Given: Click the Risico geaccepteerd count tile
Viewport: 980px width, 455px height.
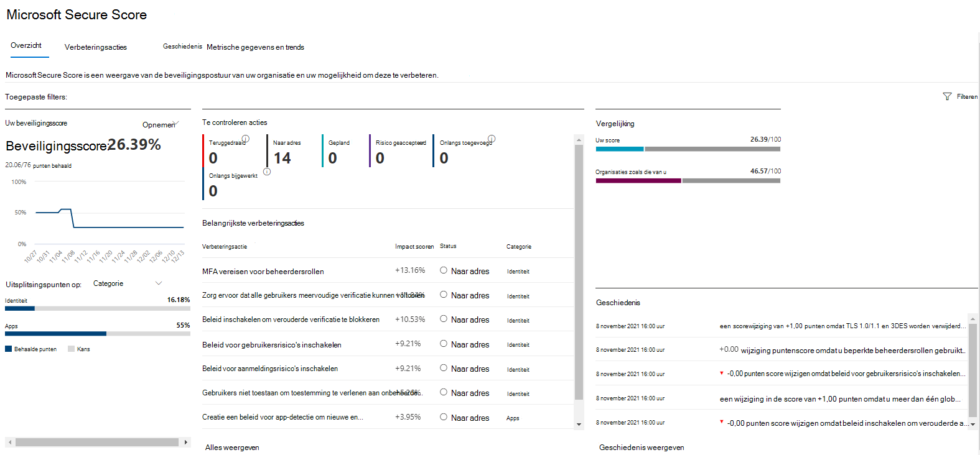Looking at the screenshot, I should [x=399, y=151].
